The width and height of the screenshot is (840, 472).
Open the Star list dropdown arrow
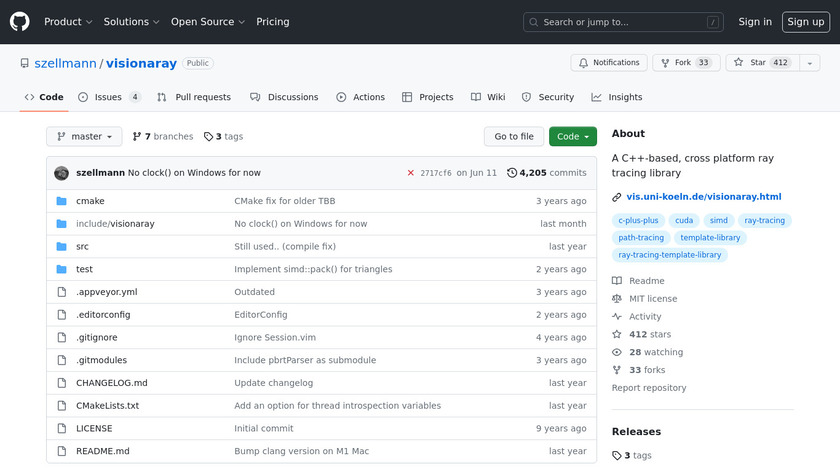tap(807, 63)
